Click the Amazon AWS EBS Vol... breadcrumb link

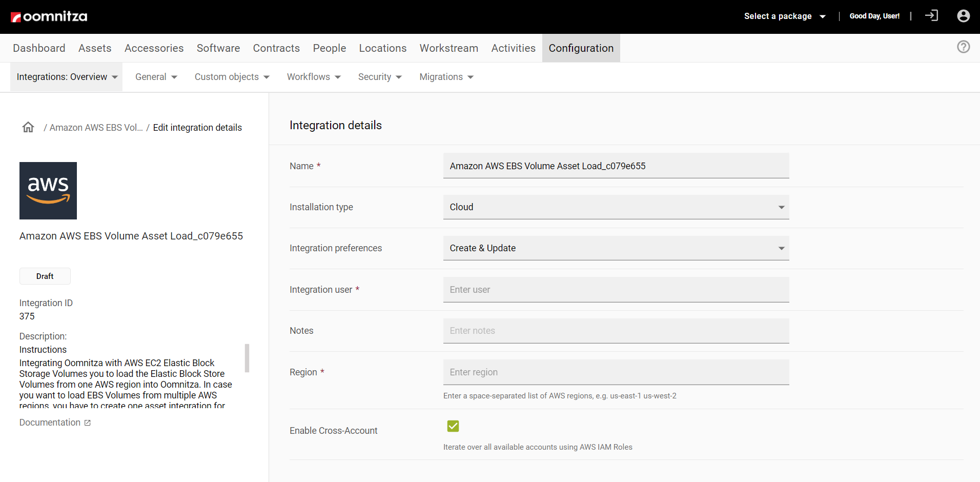[96, 128]
